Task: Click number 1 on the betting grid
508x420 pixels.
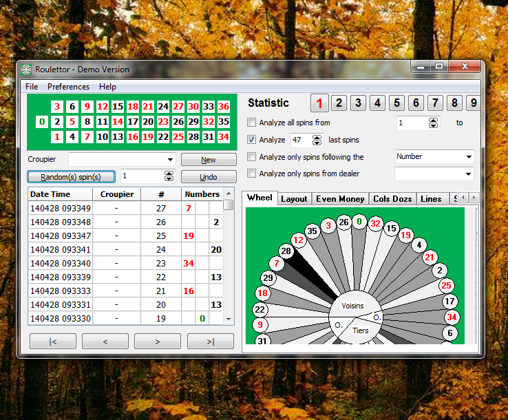Action: coord(57,137)
